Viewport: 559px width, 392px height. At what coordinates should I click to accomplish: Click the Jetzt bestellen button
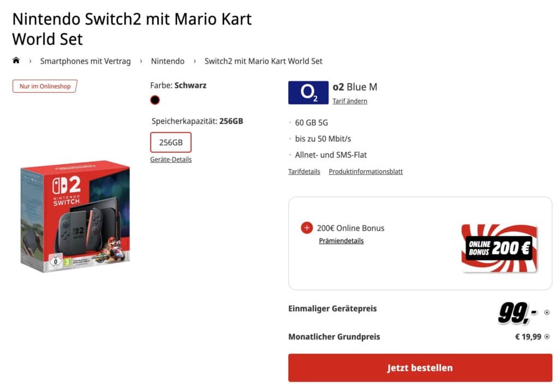click(x=420, y=368)
